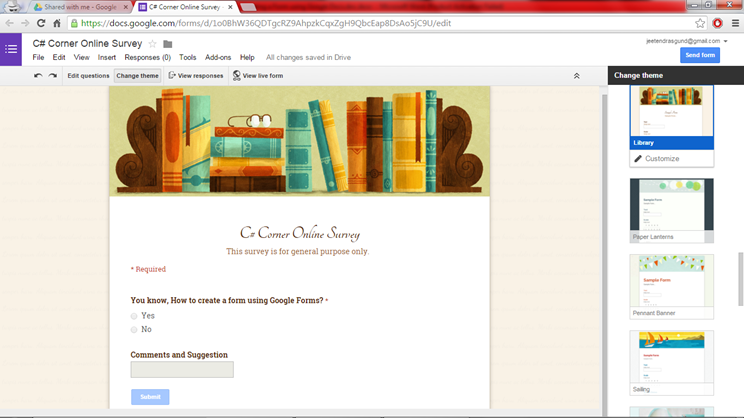This screenshot has width=744, height=418.
Task: Click the pencil icon next to Customize
Action: (x=638, y=158)
